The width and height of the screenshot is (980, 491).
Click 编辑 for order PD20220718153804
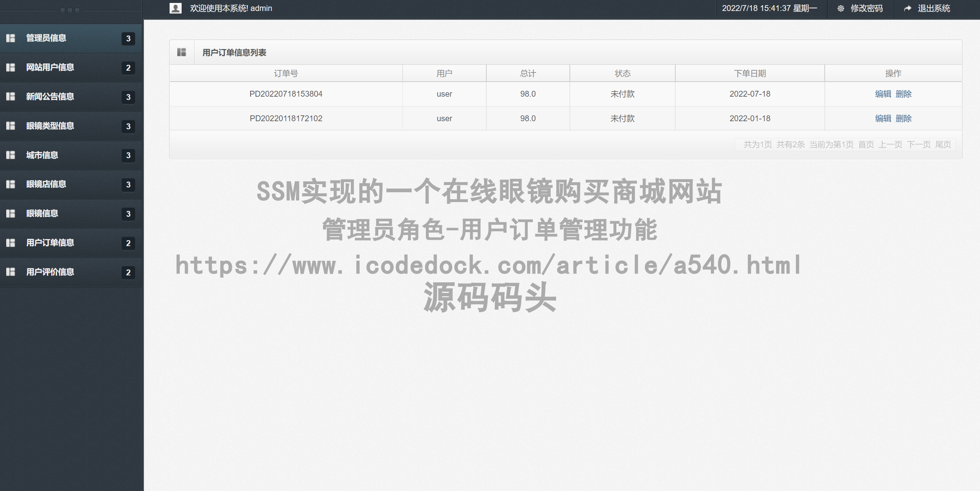tap(883, 94)
